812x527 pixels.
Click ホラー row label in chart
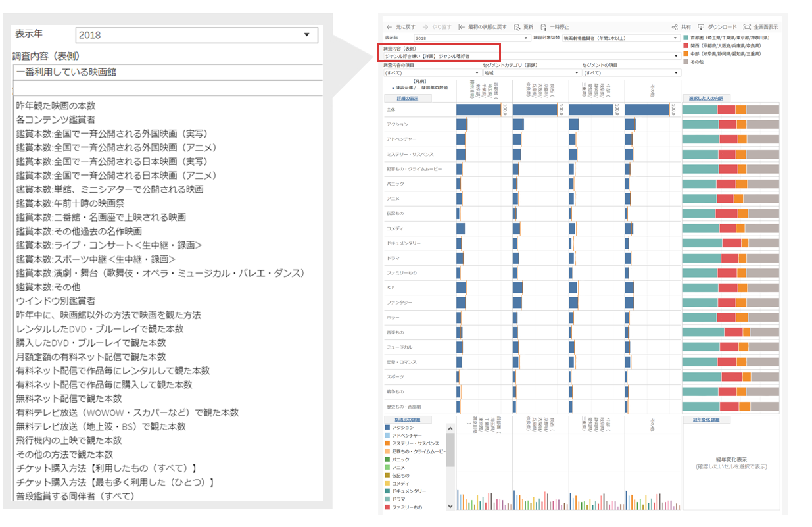coord(393,318)
